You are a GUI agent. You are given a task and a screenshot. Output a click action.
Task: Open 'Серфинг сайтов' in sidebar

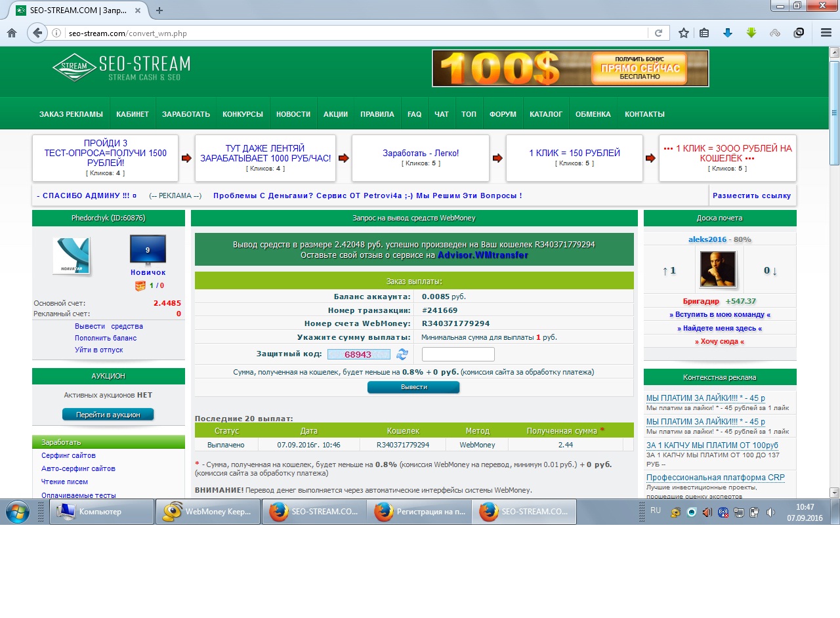pyautogui.click(x=68, y=455)
